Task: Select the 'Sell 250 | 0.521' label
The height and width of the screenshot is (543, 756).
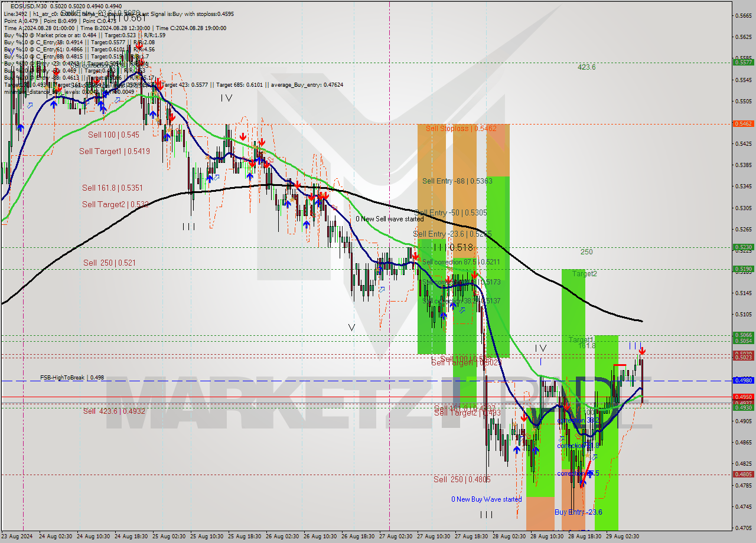Action: click(109, 263)
